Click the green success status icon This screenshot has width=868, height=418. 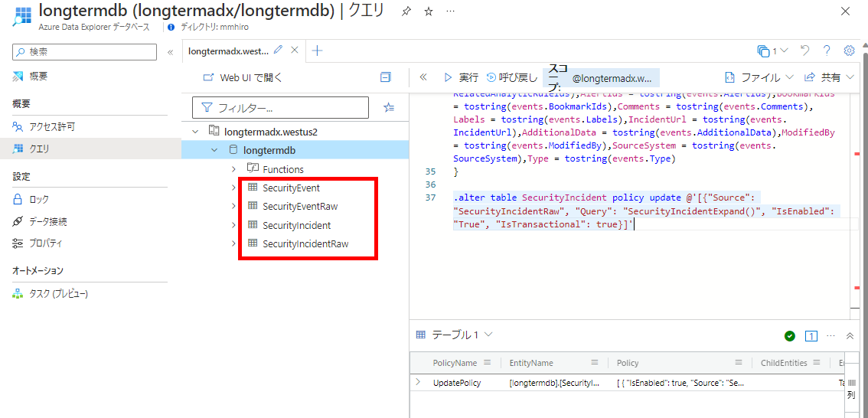point(789,335)
